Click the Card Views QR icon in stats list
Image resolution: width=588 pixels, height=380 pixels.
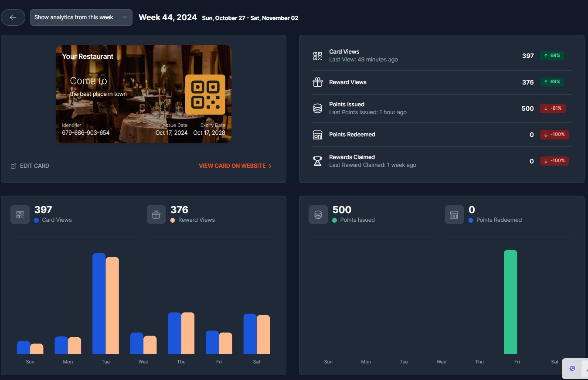(318, 56)
